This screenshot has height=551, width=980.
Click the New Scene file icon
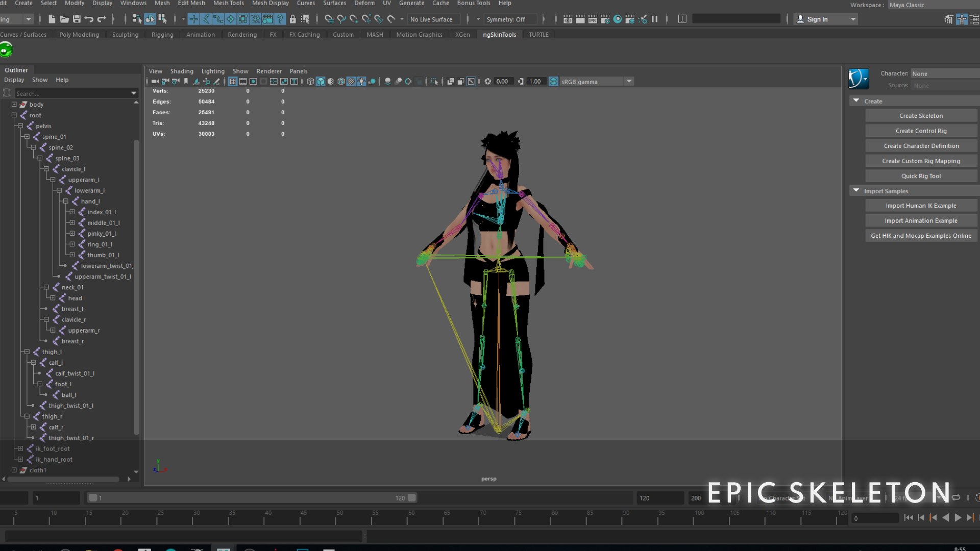52,19
